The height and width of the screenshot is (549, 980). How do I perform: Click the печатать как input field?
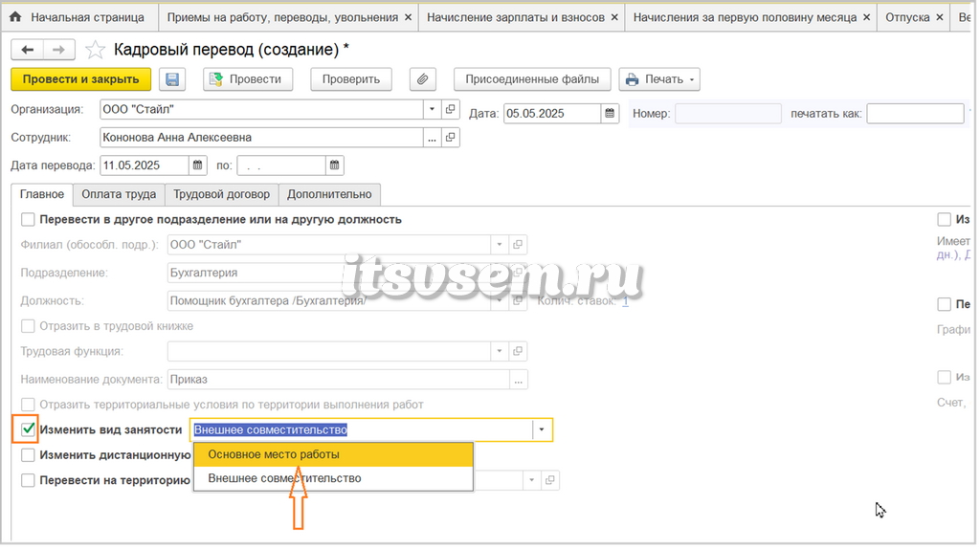click(915, 114)
